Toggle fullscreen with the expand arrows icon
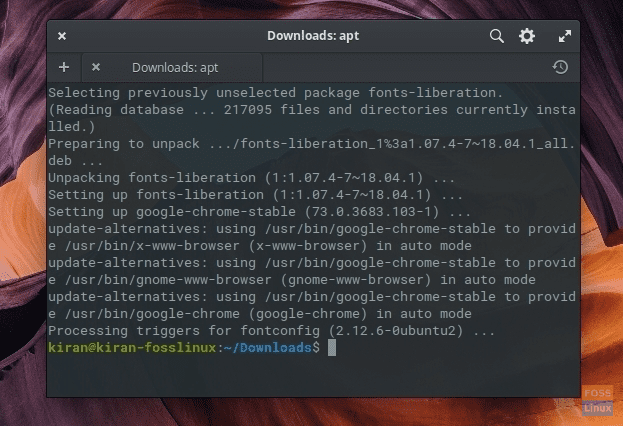The image size is (623, 426). coord(565,36)
